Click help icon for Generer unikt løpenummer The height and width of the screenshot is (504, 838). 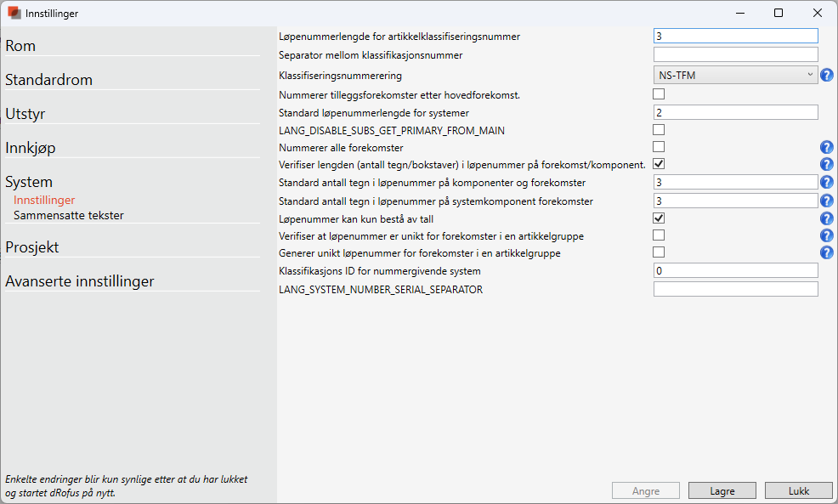click(826, 253)
